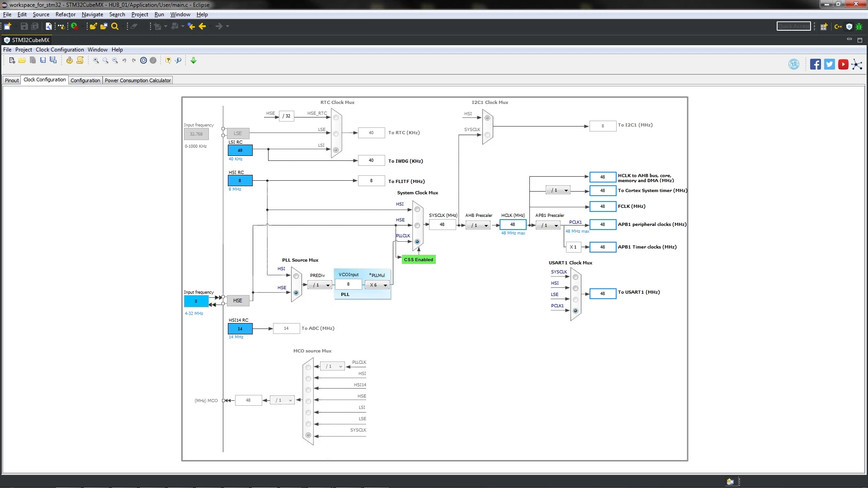Click the Generate Report scroll icon
This screenshot has height=488, width=868.
click(x=80, y=61)
